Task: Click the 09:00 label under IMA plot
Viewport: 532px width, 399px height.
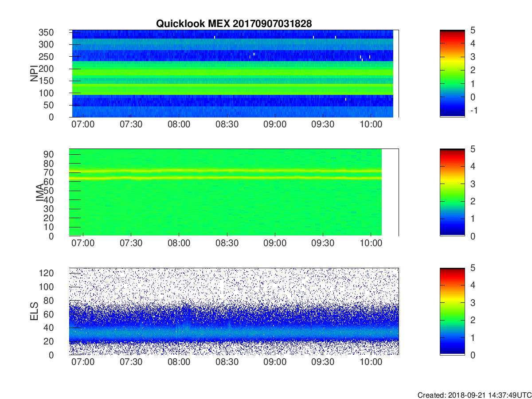Action: (x=275, y=243)
